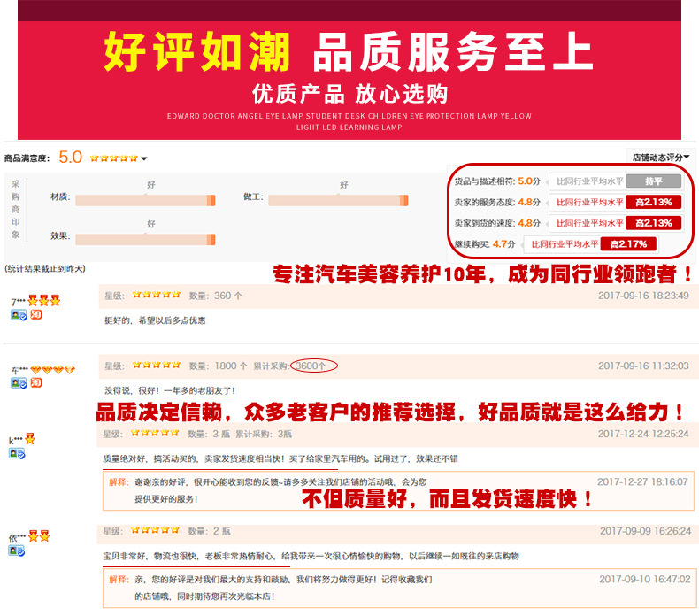699x616 pixels.
Task: Click the seller reply starting 谢谢亲的好评
Action: 280,490
